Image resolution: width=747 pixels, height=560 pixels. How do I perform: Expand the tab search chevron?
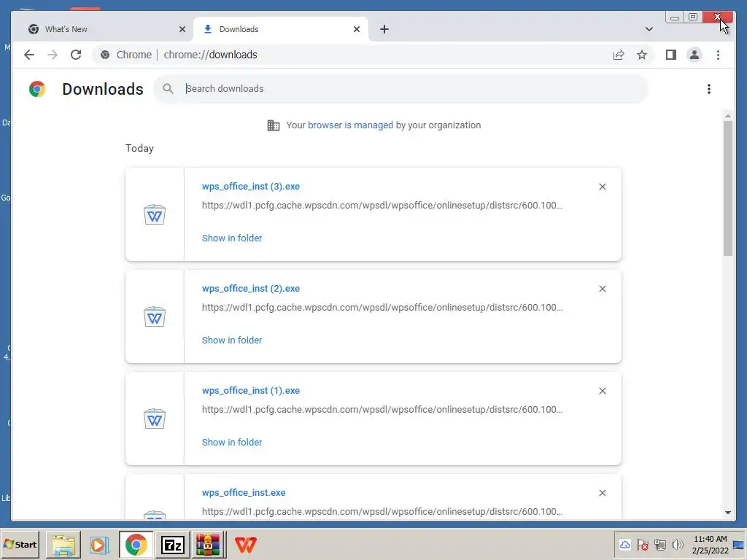coord(649,29)
